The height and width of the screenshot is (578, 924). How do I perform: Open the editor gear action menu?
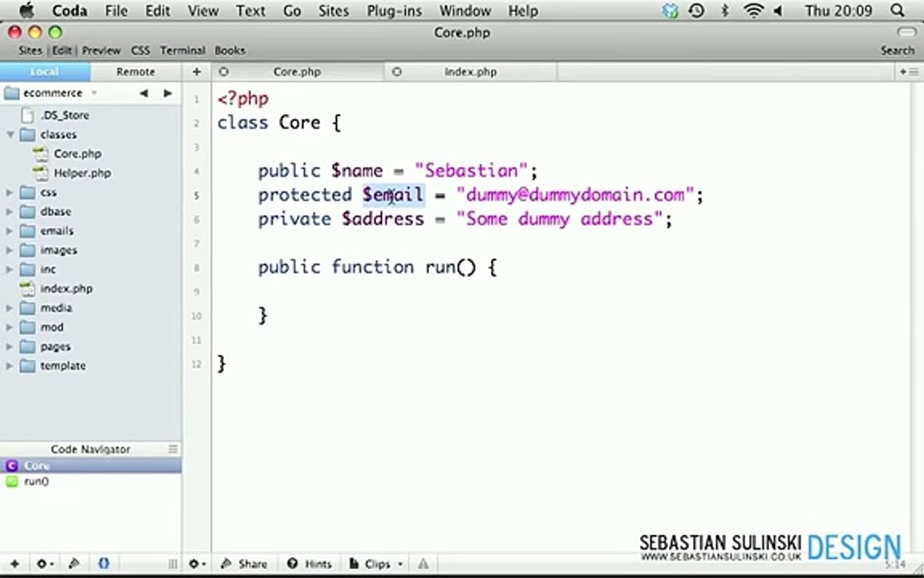197,564
